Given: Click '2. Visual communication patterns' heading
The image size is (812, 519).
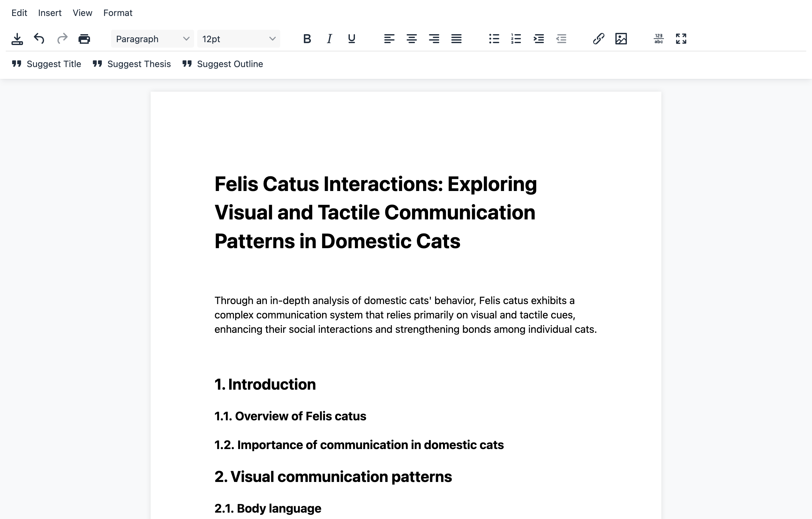Looking at the screenshot, I should point(333,477).
